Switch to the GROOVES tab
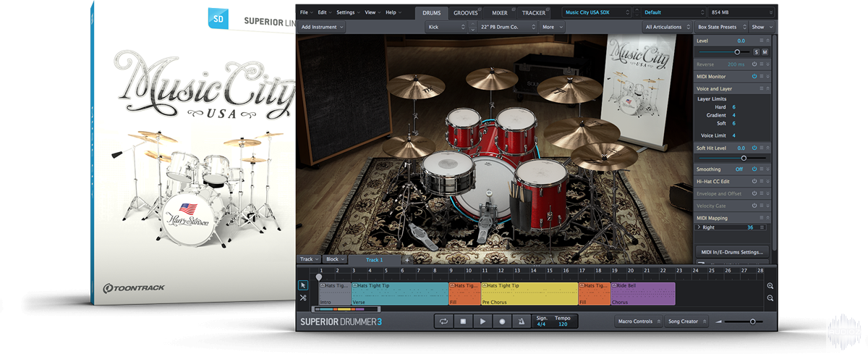868x357 pixels. coord(467,12)
